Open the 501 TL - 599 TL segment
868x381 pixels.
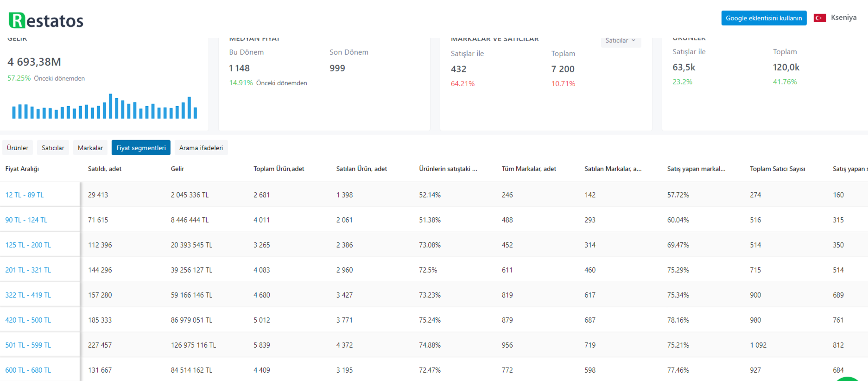click(x=28, y=345)
